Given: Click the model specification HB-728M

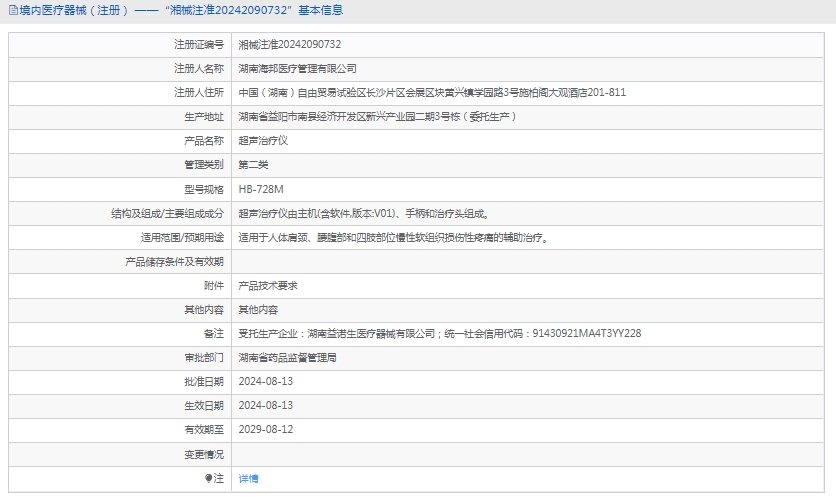Looking at the screenshot, I should (261, 189).
